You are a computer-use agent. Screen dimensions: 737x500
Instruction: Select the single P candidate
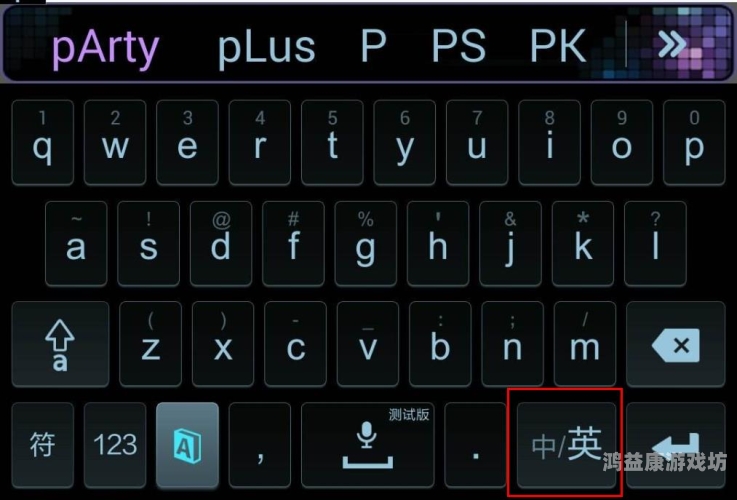click(x=374, y=46)
